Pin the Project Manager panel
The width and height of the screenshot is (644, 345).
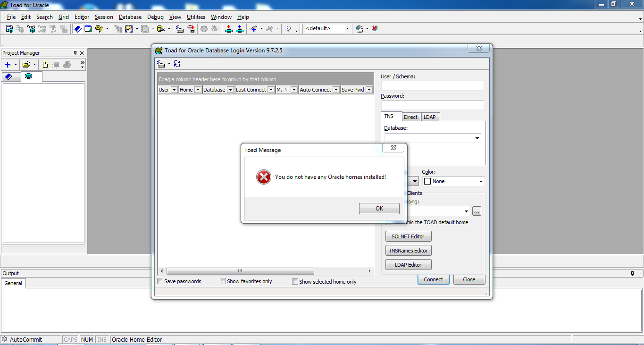pos(75,53)
